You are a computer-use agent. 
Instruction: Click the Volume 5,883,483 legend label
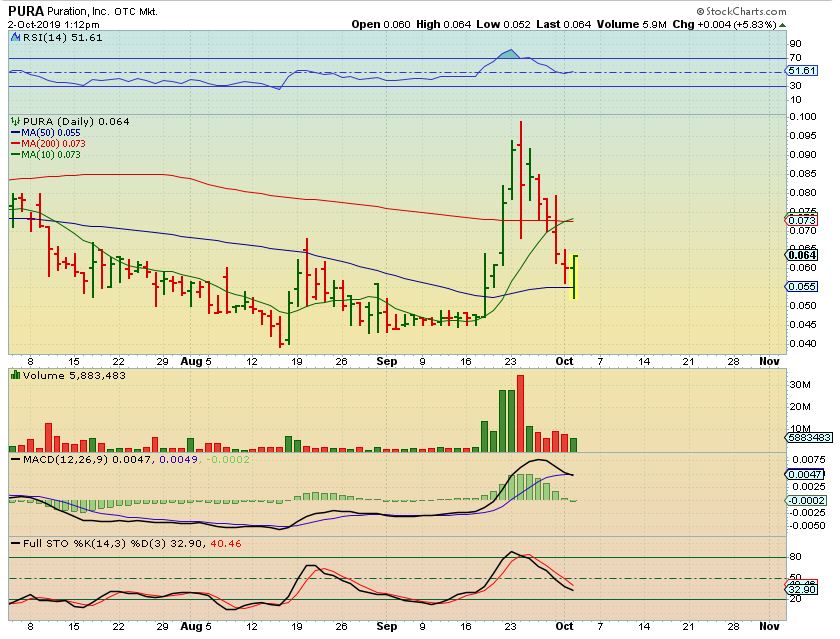[74, 375]
